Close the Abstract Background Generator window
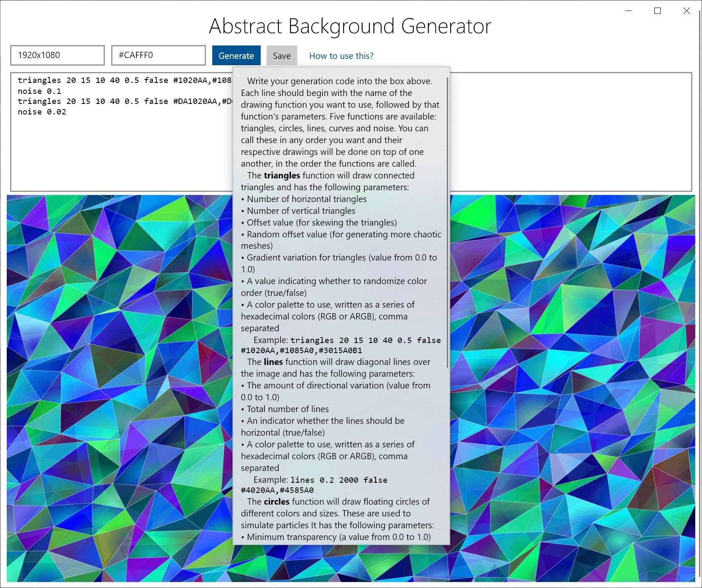This screenshot has width=702, height=588. [x=686, y=11]
